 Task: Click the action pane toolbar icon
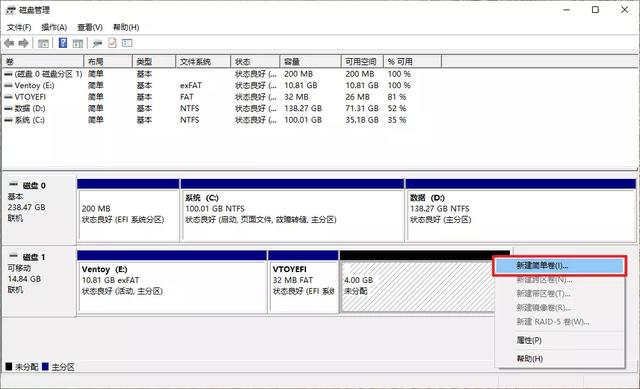click(78, 43)
